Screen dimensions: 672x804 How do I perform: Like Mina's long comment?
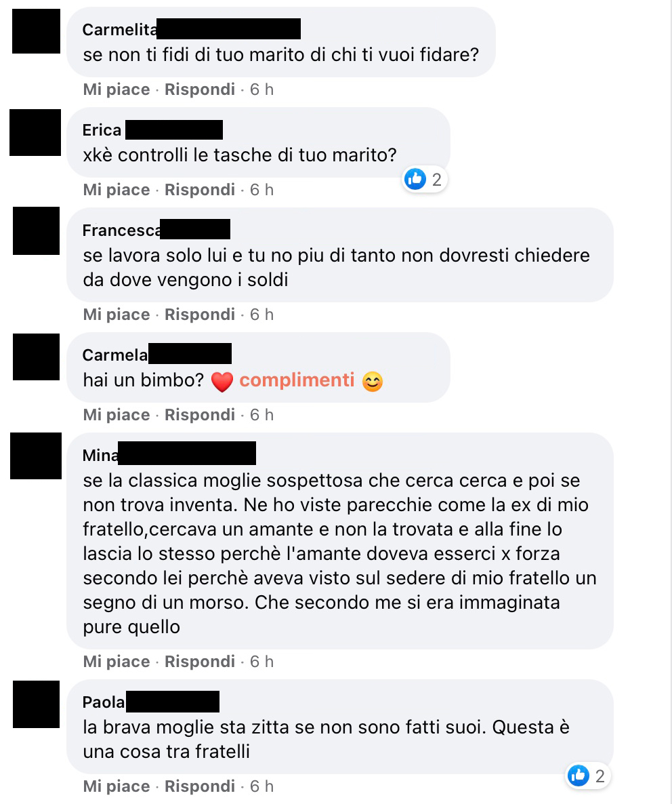coord(117,662)
